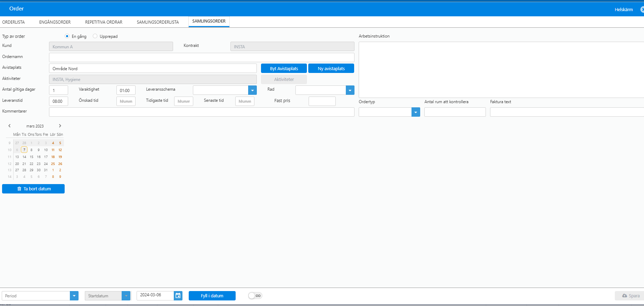Switch to the ENGÅNGSORDER tab
Screen dimensions: 644x306
pos(55,22)
